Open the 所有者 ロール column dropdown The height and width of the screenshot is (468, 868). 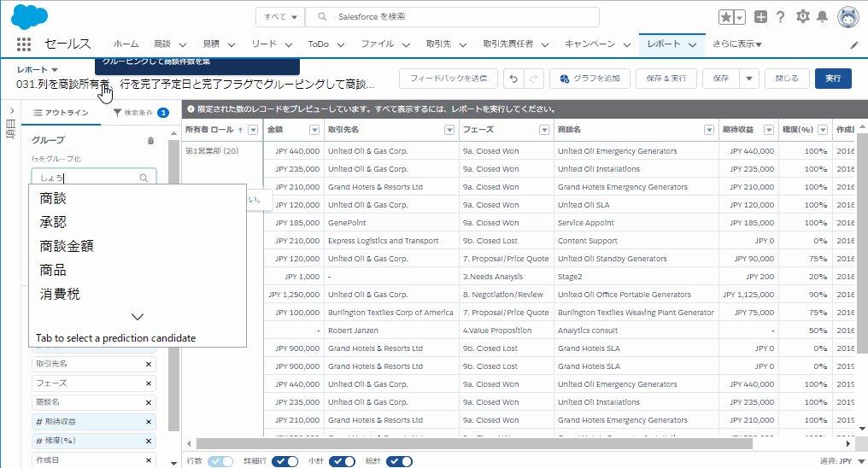tap(253, 130)
